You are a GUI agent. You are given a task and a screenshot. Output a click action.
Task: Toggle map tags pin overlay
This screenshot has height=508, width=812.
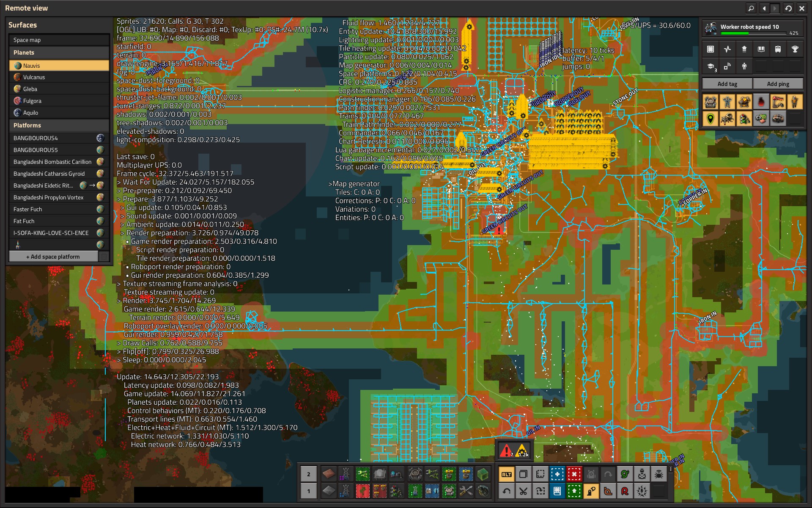710,119
